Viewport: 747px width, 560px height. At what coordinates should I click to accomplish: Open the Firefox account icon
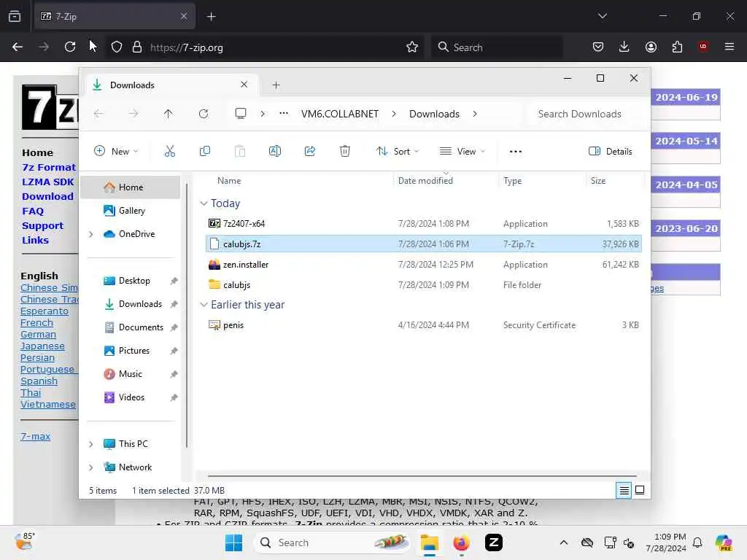pyautogui.click(x=651, y=47)
